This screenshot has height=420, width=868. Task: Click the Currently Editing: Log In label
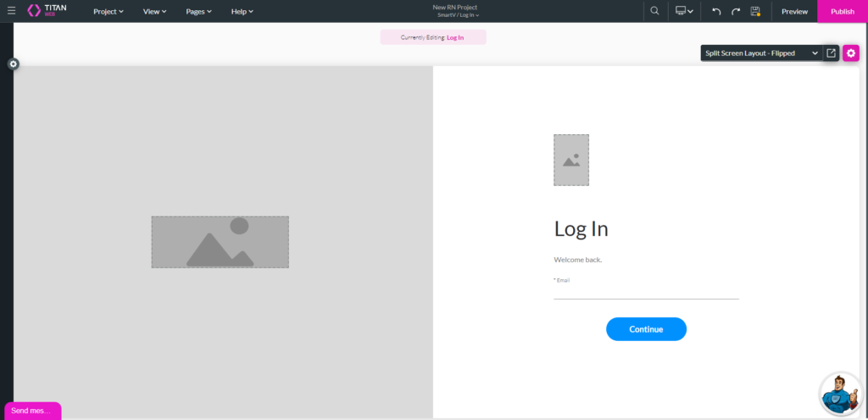pyautogui.click(x=433, y=37)
